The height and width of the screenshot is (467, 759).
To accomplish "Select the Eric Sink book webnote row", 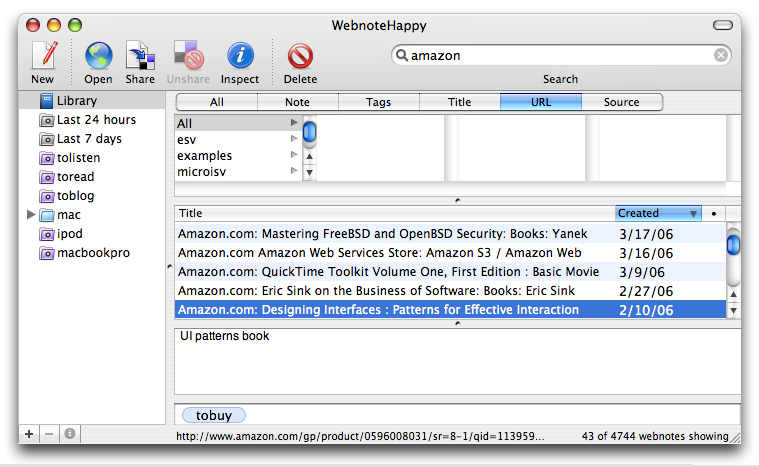I will (388, 291).
